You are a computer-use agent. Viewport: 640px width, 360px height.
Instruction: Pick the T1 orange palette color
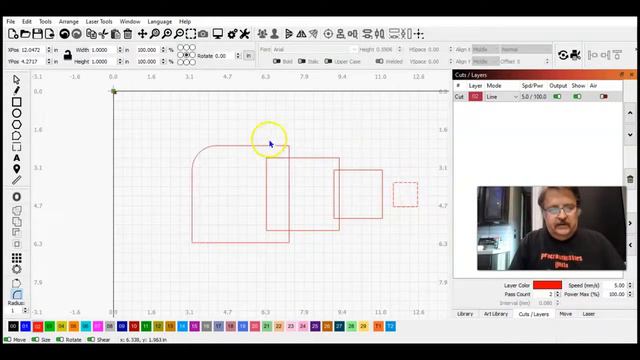coord(378,326)
